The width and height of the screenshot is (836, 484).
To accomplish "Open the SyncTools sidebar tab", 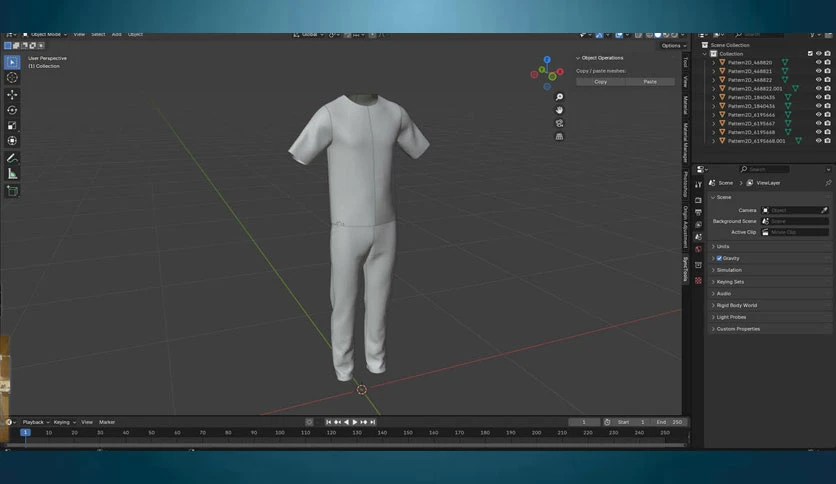I will 686,269.
